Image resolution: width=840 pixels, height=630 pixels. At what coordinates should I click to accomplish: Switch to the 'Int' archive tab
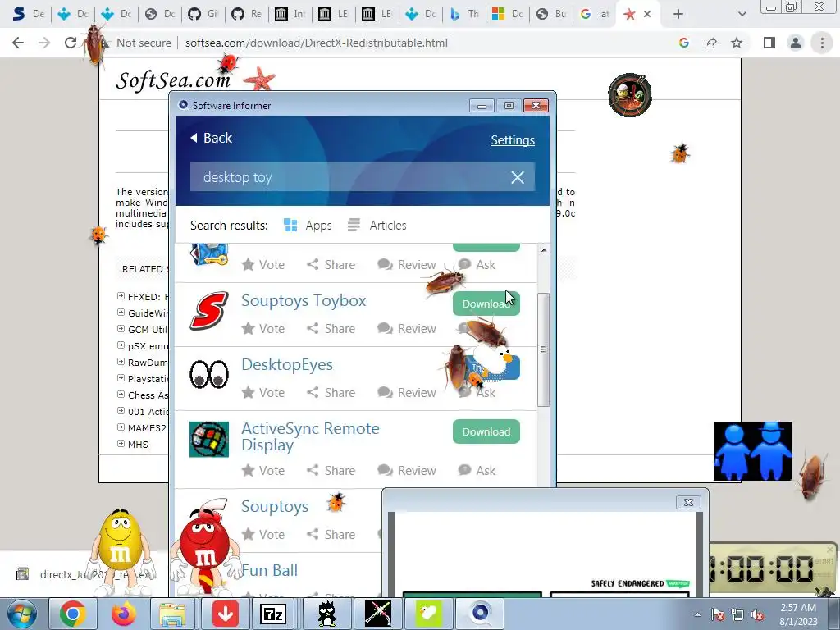[x=290, y=14]
